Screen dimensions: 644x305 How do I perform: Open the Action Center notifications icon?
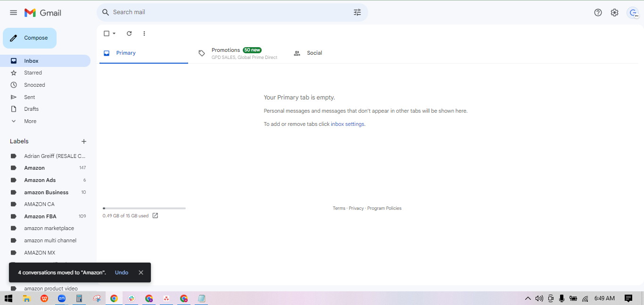[x=628, y=298]
